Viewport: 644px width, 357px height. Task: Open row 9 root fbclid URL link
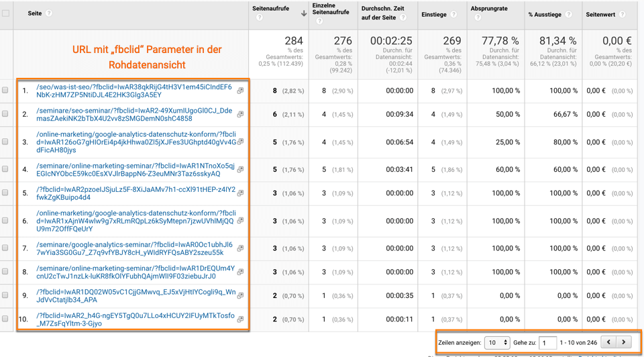[x=136, y=296]
